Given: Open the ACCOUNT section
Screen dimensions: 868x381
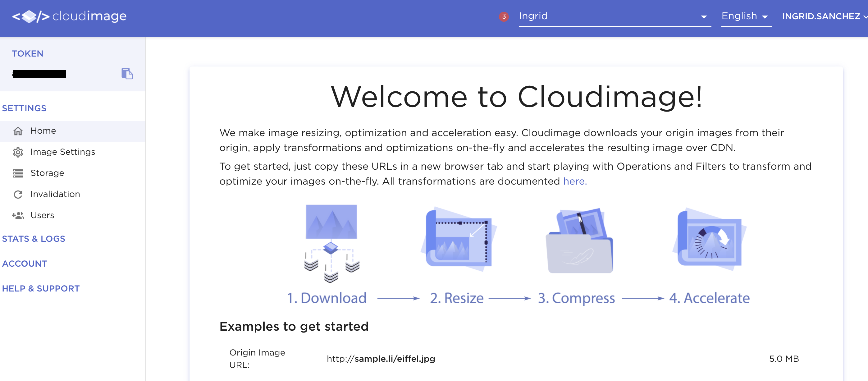Looking at the screenshot, I should click(x=25, y=263).
